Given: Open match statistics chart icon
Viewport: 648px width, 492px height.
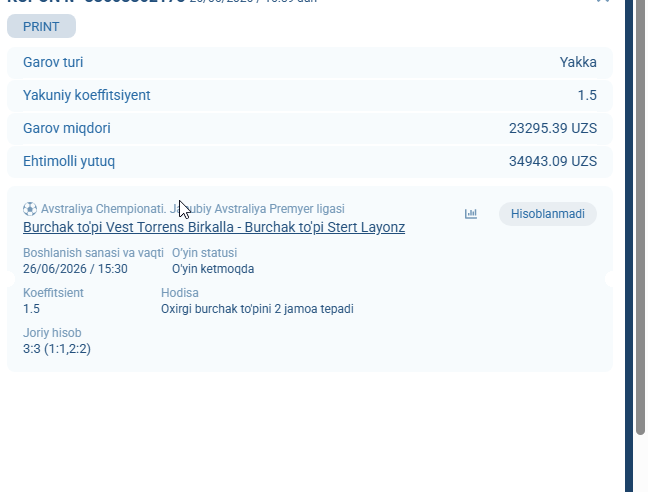Looking at the screenshot, I should [x=471, y=214].
